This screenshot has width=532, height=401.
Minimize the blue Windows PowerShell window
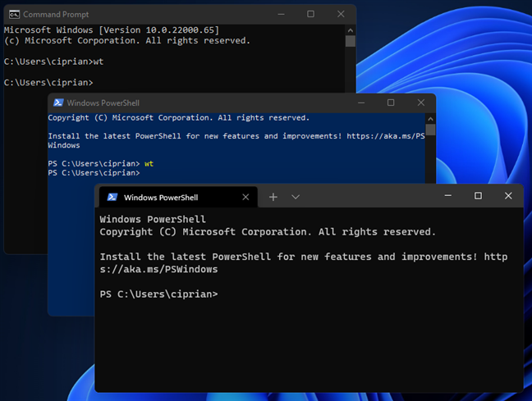click(x=361, y=103)
